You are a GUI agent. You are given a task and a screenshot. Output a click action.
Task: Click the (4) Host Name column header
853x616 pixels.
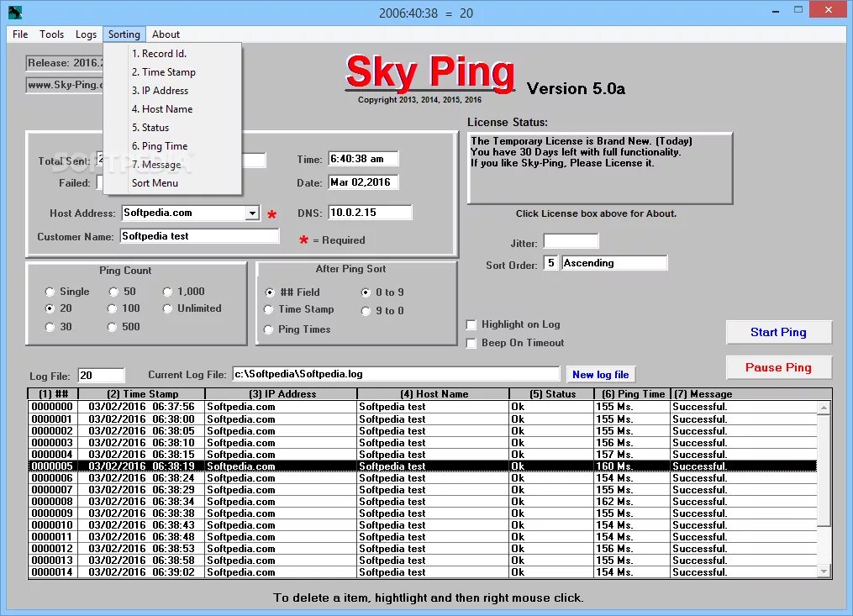click(x=434, y=394)
